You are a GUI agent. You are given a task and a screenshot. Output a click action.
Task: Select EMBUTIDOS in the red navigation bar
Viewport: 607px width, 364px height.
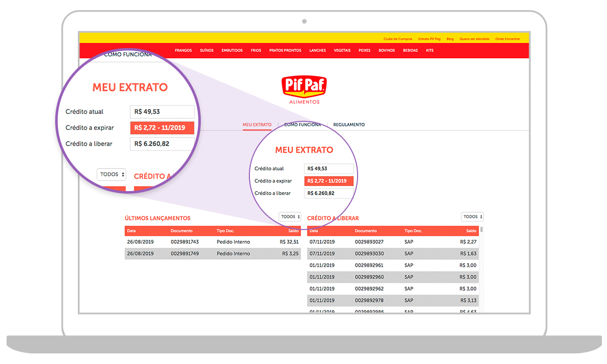[232, 51]
